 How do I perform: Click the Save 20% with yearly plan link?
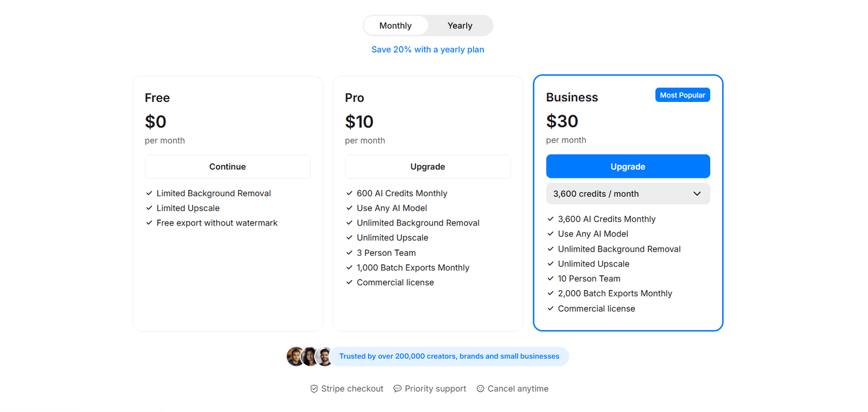427,49
